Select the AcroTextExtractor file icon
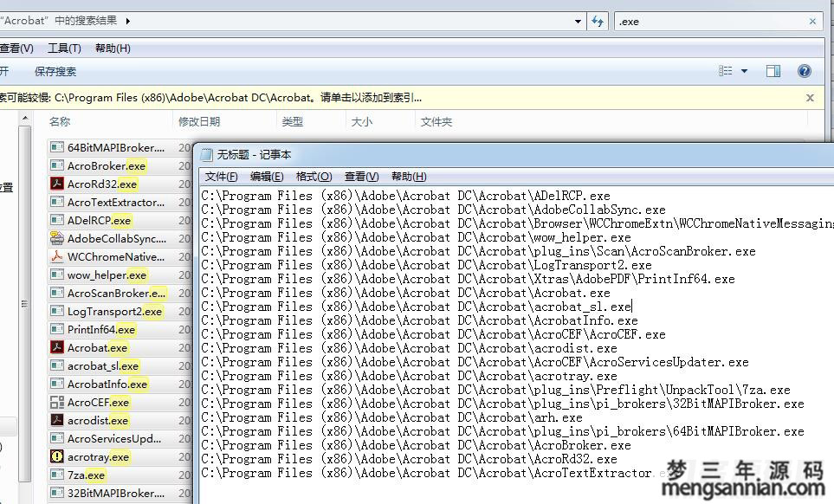 coord(57,202)
